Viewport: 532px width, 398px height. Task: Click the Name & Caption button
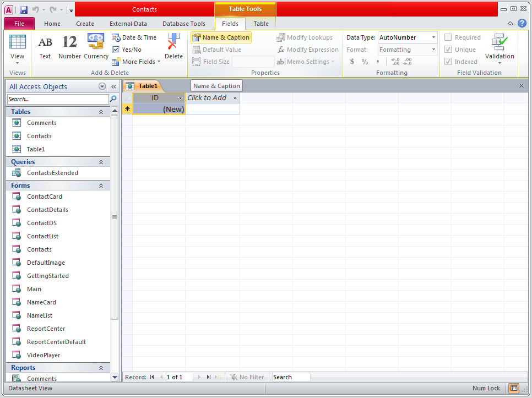click(x=221, y=37)
